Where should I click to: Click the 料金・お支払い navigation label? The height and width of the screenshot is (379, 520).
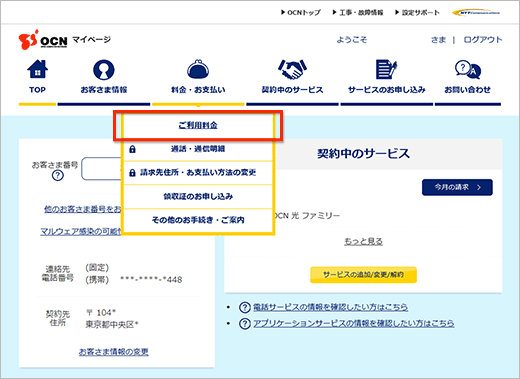(198, 90)
